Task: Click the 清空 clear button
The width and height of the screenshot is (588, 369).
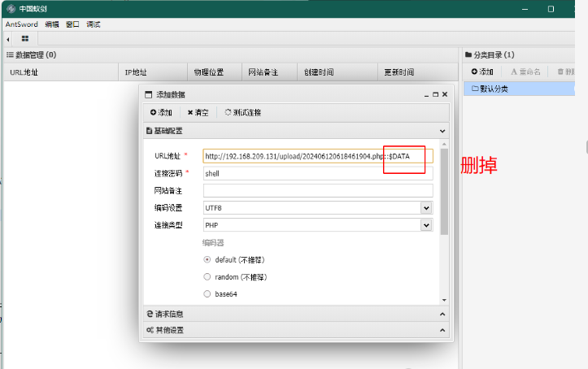Action: (198, 112)
